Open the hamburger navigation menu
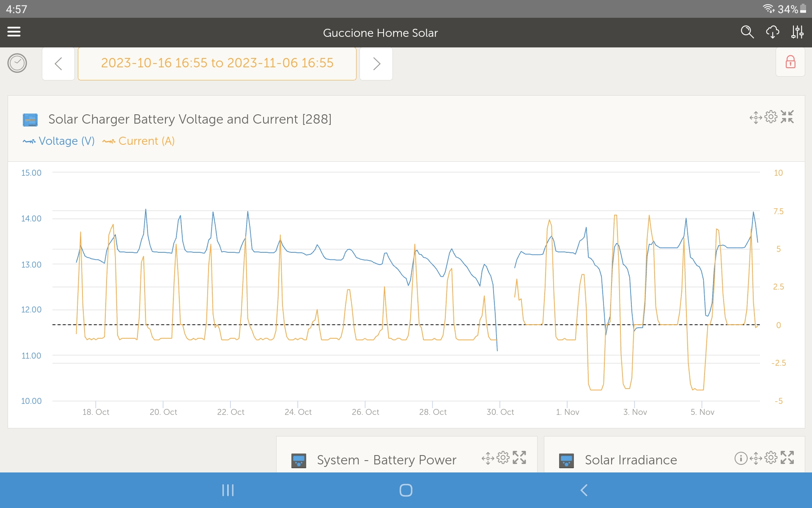The width and height of the screenshot is (812, 508). (x=14, y=32)
